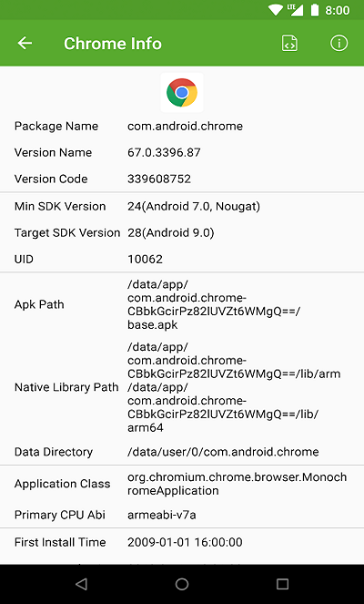Select version name 67.0.3396.87
This screenshot has height=604, width=364.
164,152
